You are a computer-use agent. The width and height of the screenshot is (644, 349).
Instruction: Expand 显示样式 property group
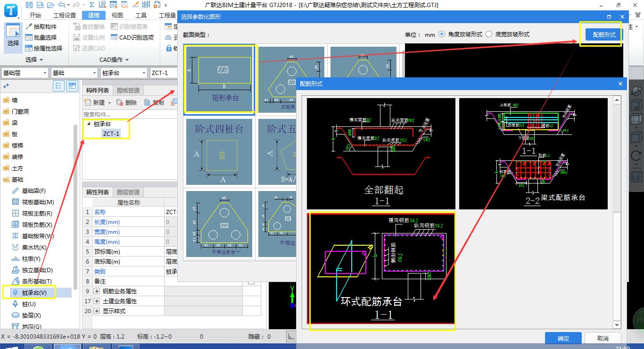(x=97, y=311)
